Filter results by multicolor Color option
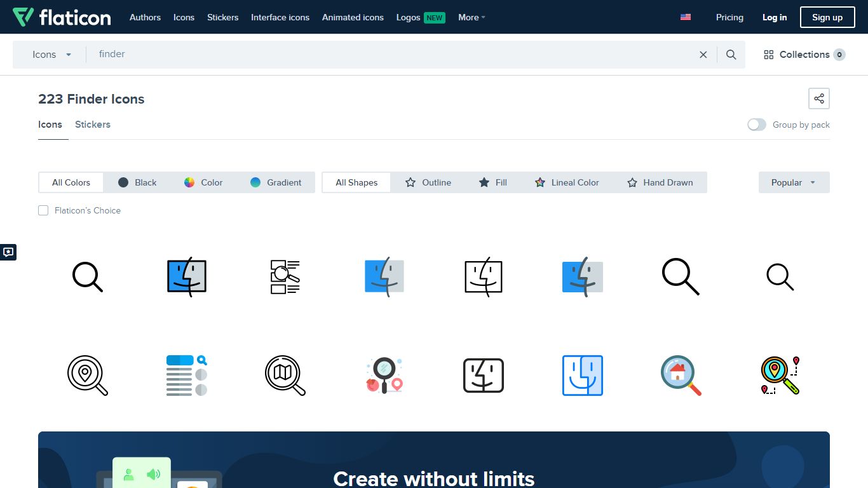This screenshot has width=868, height=488. (203, 182)
